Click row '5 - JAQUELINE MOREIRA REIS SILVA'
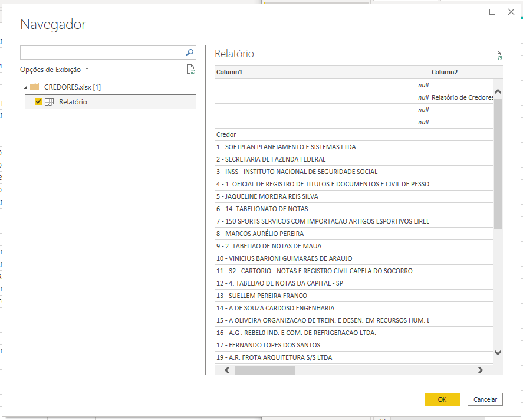Image resolution: width=523 pixels, height=420 pixels. click(323, 196)
